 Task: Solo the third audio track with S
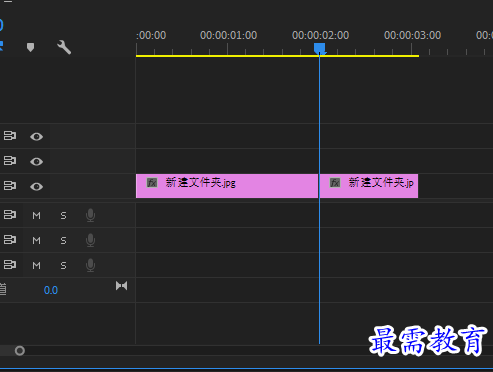pos(63,266)
